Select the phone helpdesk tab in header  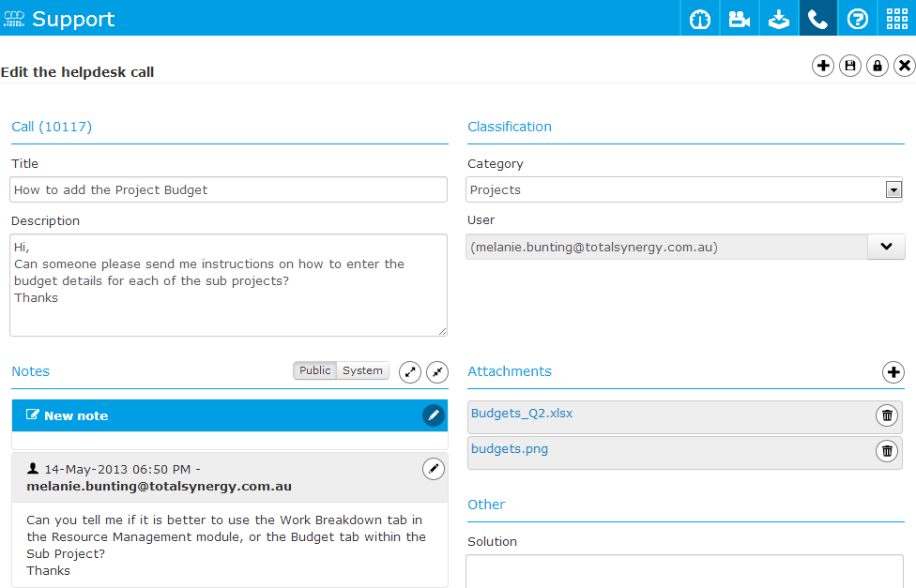coord(817,19)
